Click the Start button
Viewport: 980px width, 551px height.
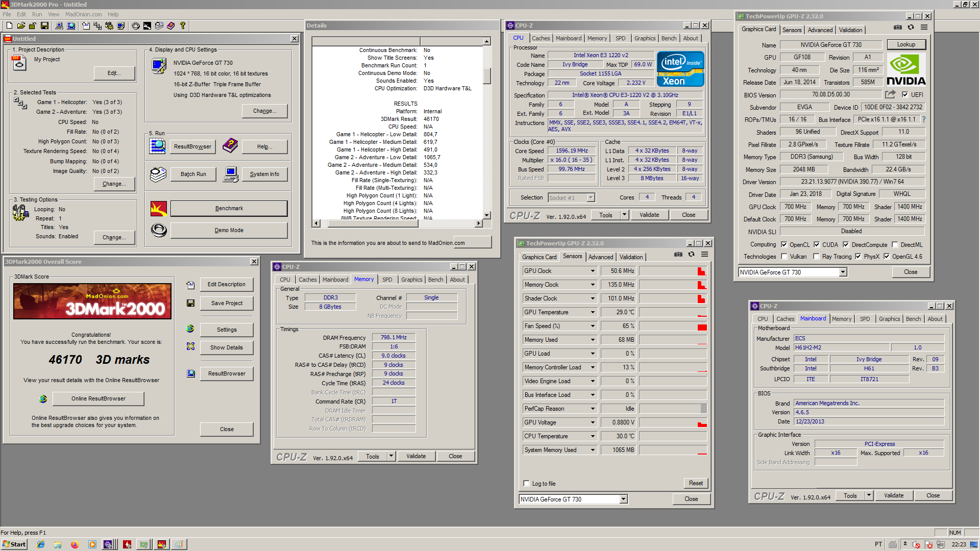pyautogui.click(x=14, y=544)
